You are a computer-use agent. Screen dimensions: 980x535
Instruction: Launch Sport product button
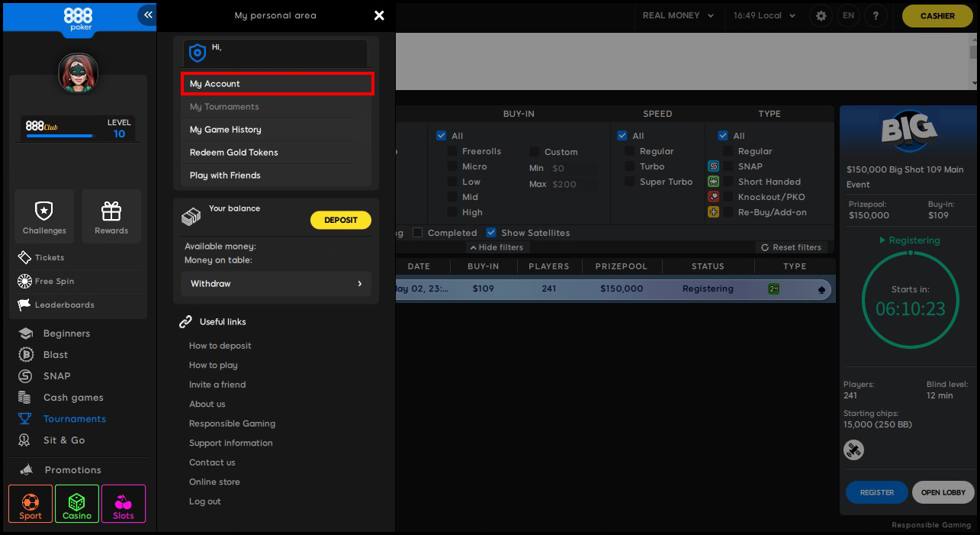[31, 504]
